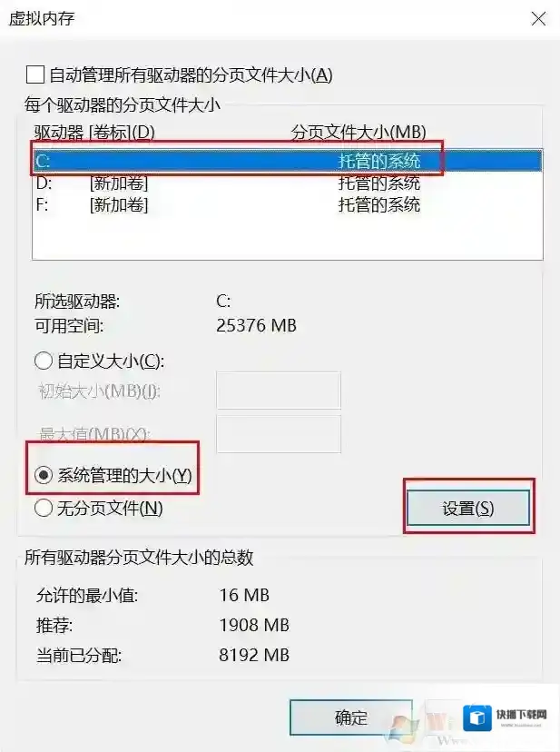
Task: Select drive D: [新加卷] row
Action: click(288, 183)
